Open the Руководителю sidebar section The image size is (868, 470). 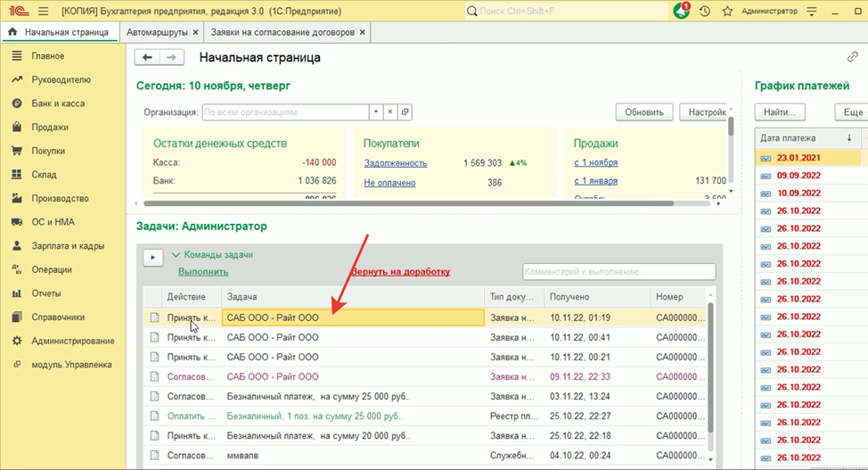pos(62,79)
